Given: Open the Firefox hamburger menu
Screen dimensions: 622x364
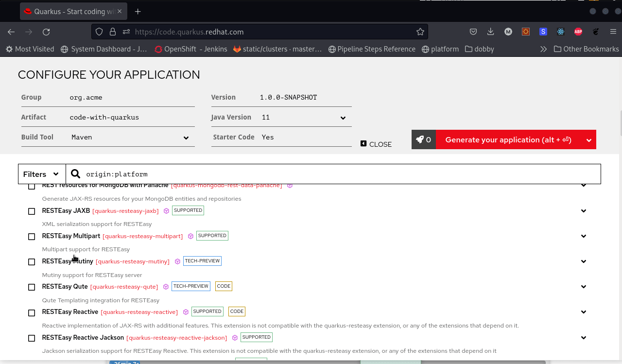Looking at the screenshot, I should click(x=613, y=32).
